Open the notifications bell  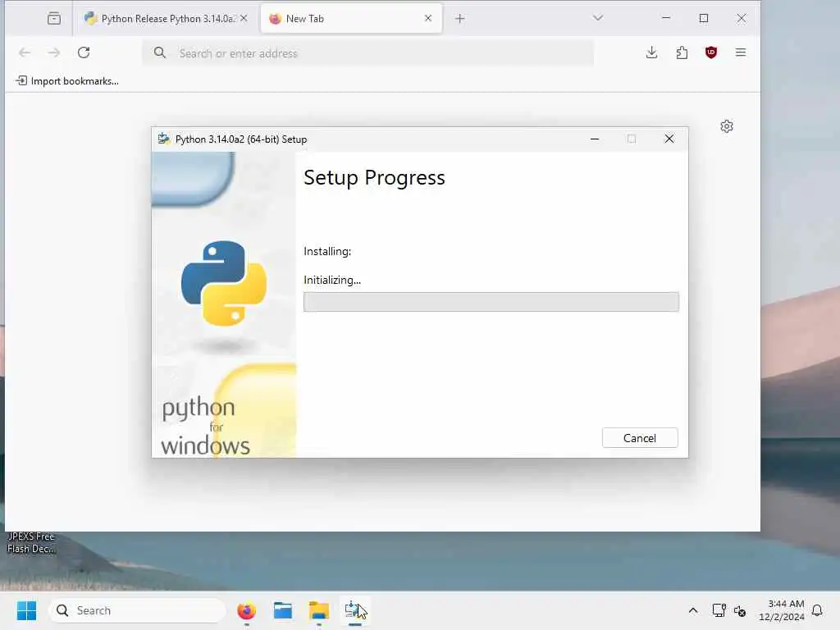pyautogui.click(x=817, y=610)
